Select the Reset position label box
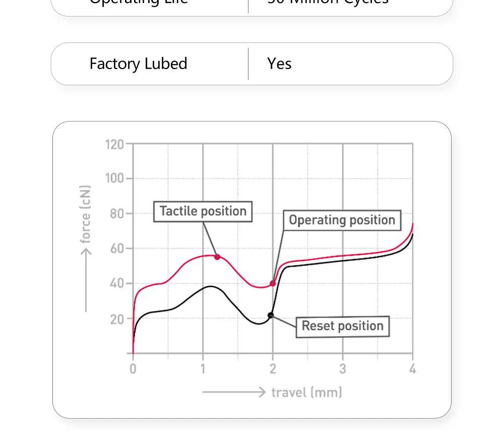Viewport: 504px width, 439px height. pyautogui.click(x=342, y=326)
